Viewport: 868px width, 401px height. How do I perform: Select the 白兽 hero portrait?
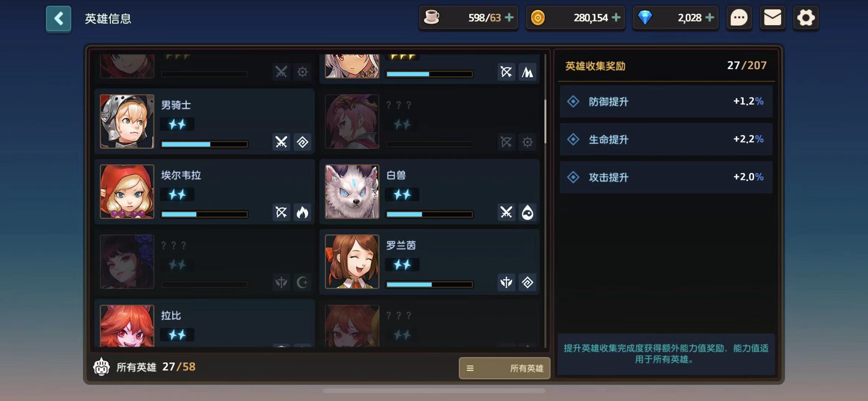pyautogui.click(x=352, y=192)
